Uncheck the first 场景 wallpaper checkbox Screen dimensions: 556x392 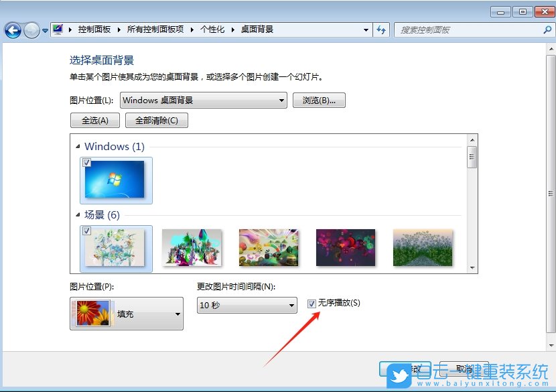pyautogui.click(x=86, y=230)
